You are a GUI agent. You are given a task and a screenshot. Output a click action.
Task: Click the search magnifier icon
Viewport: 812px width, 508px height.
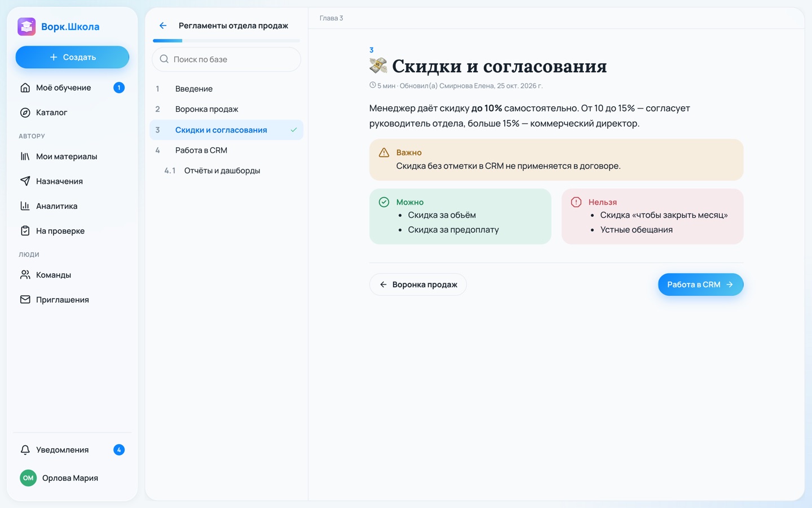click(x=164, y=59)
